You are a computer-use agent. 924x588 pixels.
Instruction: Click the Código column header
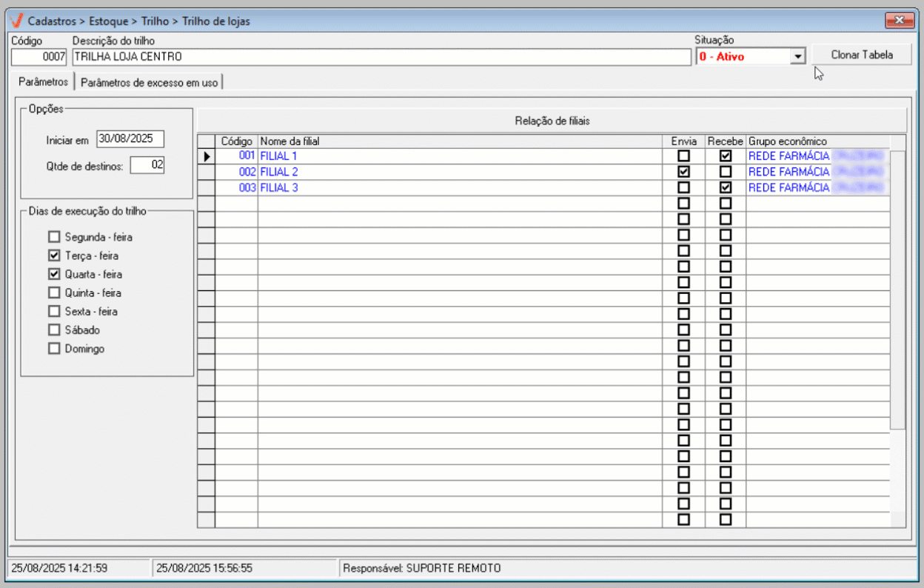tap(236, 141)
